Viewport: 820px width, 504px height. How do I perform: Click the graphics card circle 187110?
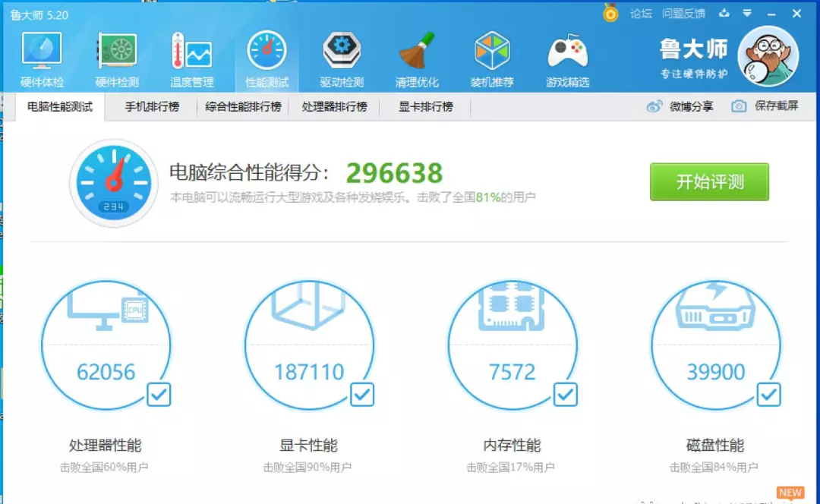[x=309, y=345]
